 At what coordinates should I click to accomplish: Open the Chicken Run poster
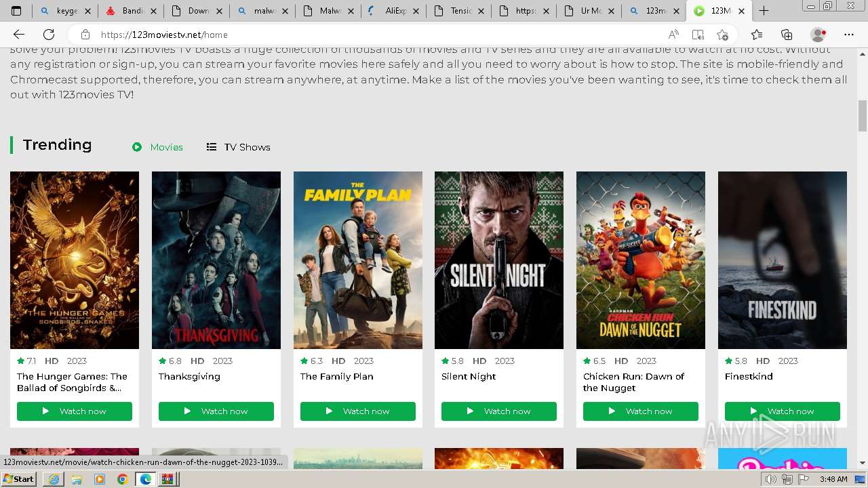[641, 260]
